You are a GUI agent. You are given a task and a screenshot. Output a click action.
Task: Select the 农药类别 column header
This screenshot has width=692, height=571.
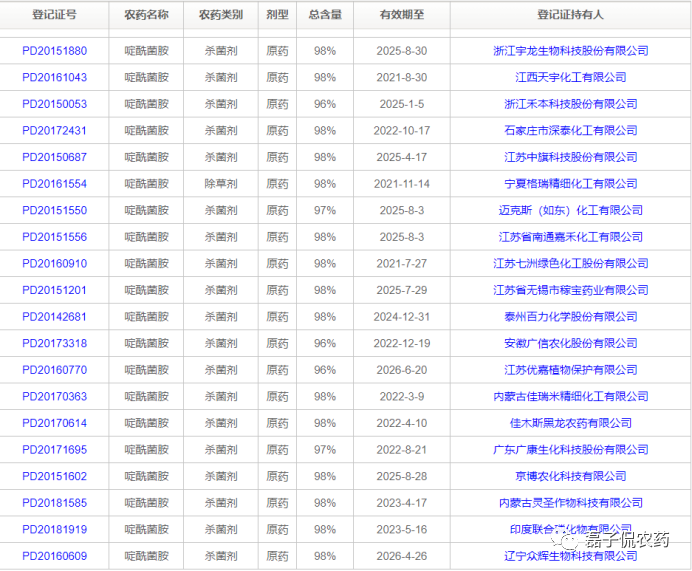pos(221,15)
